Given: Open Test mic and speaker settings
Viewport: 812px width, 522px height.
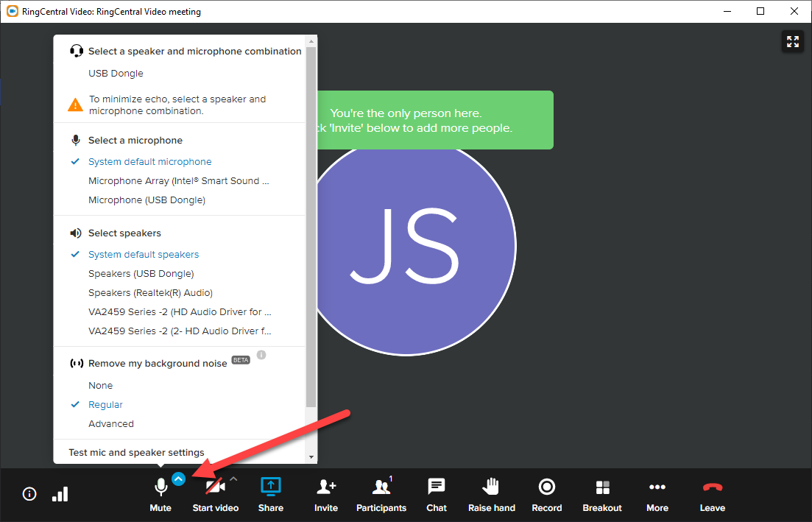Looking at the screenshot, I should [x=136, y=452].
